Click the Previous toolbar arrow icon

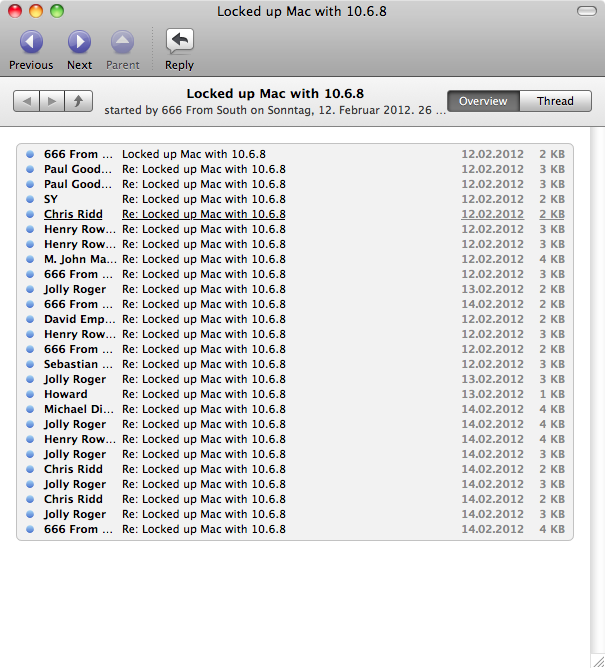click(x=31, y=42)
